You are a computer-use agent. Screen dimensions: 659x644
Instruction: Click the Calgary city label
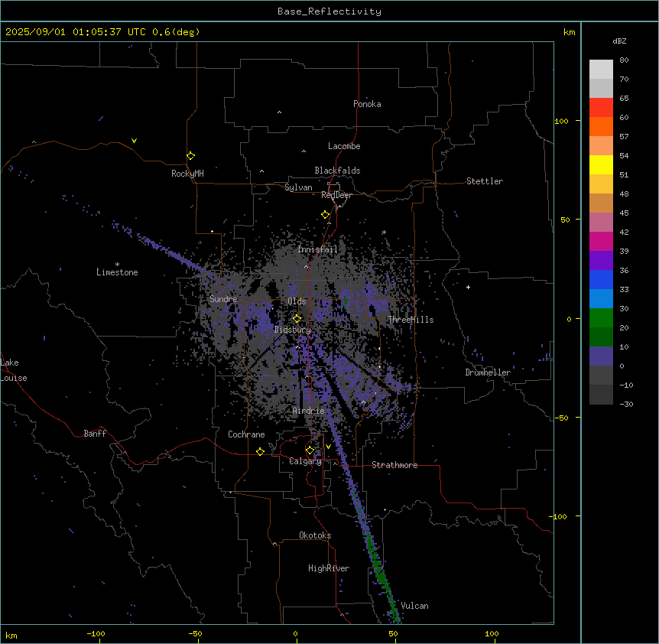click(306, 461)
